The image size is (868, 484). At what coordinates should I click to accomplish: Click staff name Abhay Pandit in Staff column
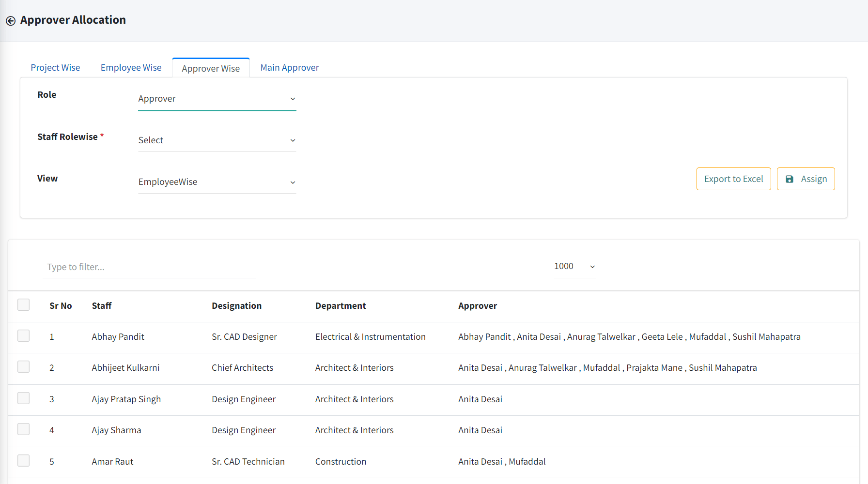tap(118, 337)
